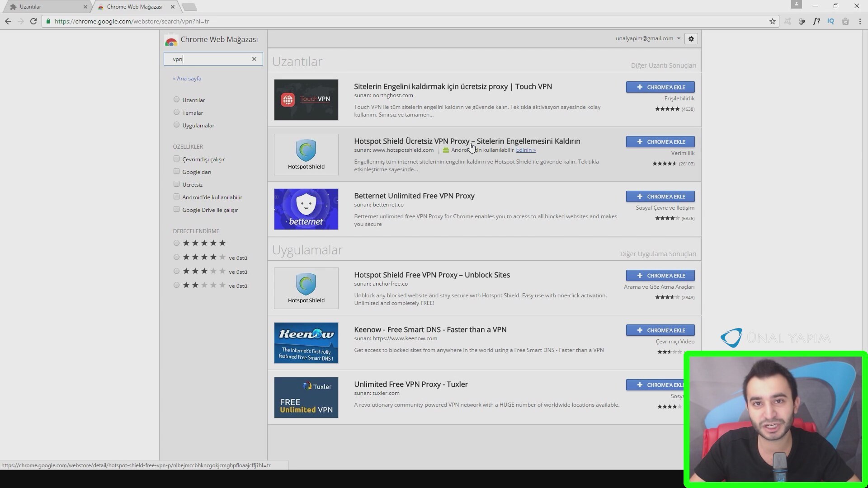Screen dimensions: 868x488
Task: Go back to the previous page
Action: pyautogui.click(x=8, y=21)
